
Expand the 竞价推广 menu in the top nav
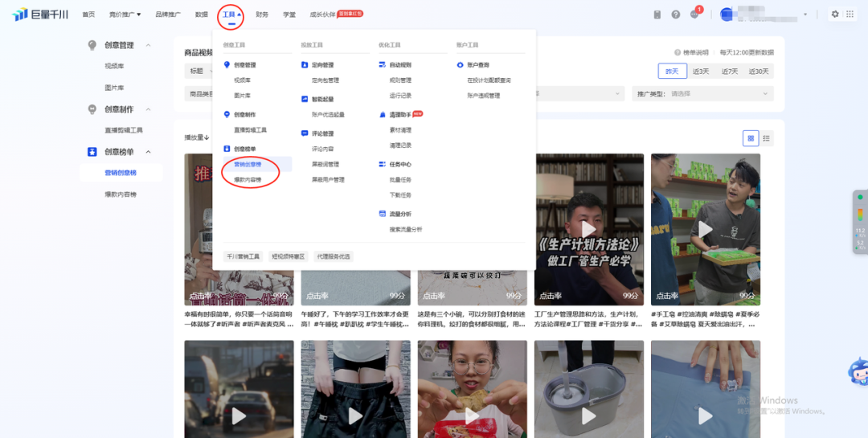125,14
